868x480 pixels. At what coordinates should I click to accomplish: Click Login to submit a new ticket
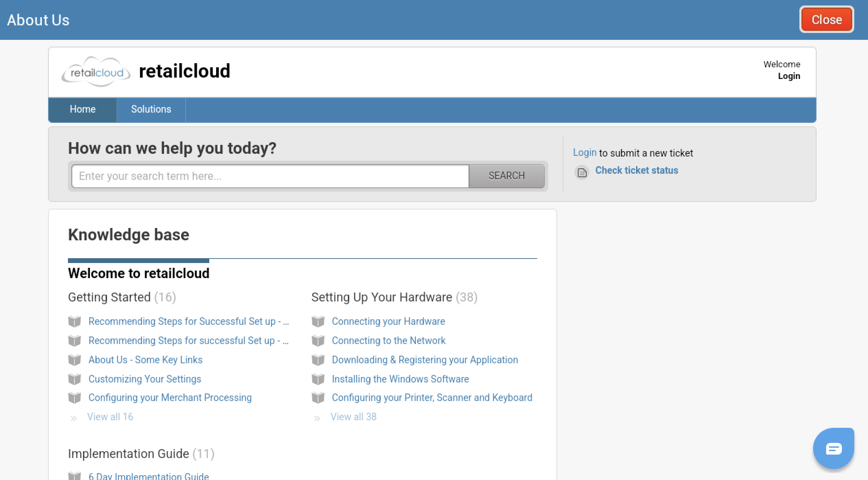click(x=585, y=152)
